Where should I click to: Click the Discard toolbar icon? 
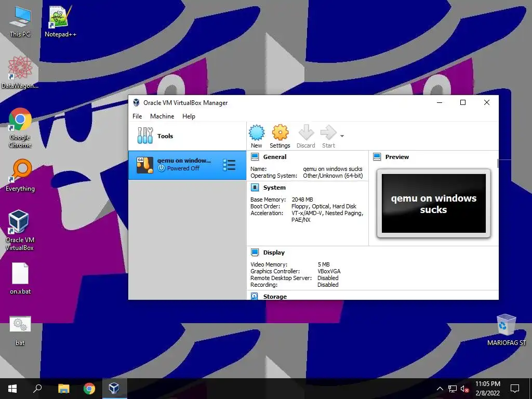[305, 137]
